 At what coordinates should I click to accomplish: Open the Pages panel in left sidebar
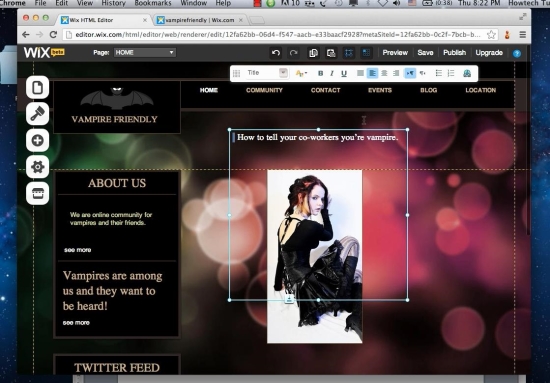(x=38, y=87)
